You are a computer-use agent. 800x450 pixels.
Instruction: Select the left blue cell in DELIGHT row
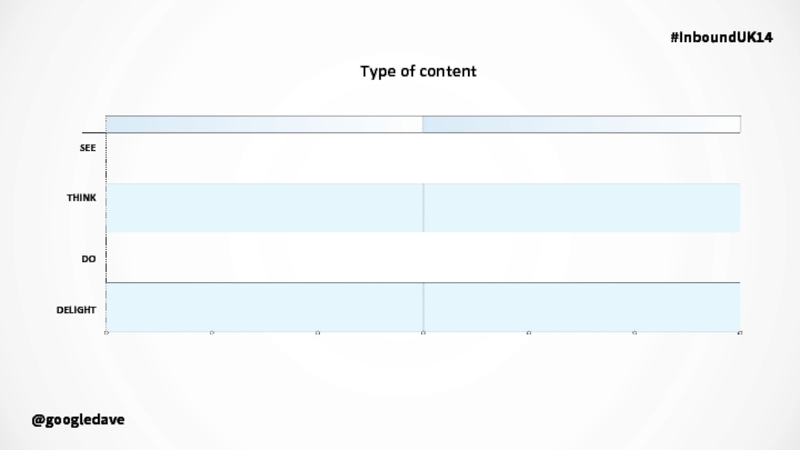coord(264,307)
